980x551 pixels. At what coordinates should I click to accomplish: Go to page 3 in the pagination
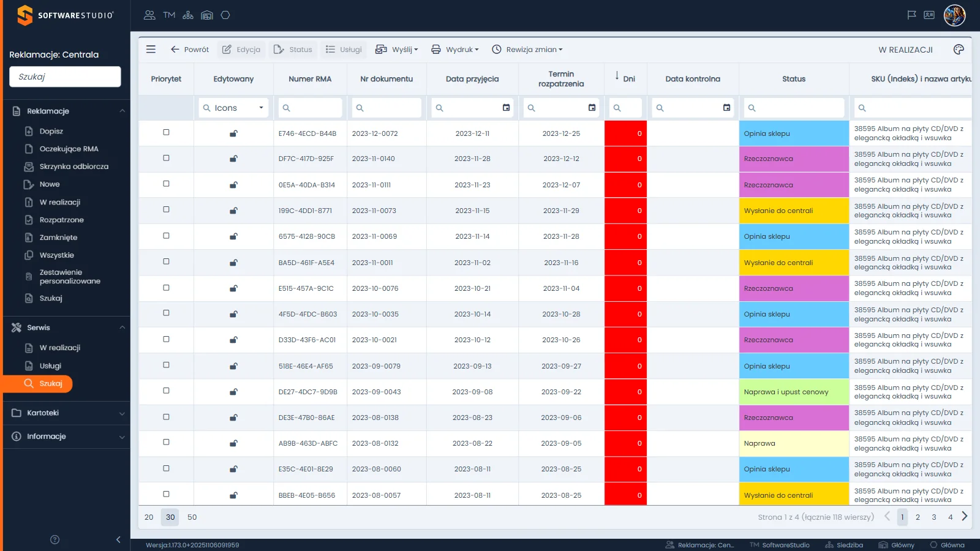[x=934, y=517]
